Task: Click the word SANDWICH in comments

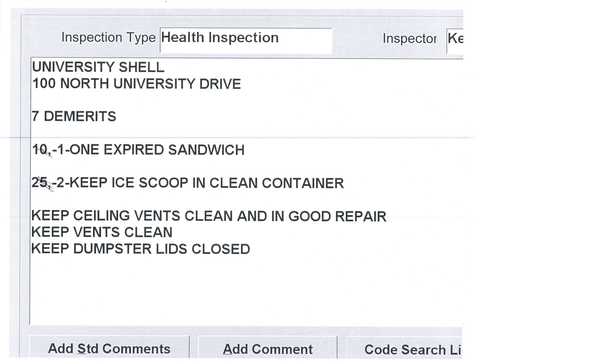Action: [x=206, y=150]
